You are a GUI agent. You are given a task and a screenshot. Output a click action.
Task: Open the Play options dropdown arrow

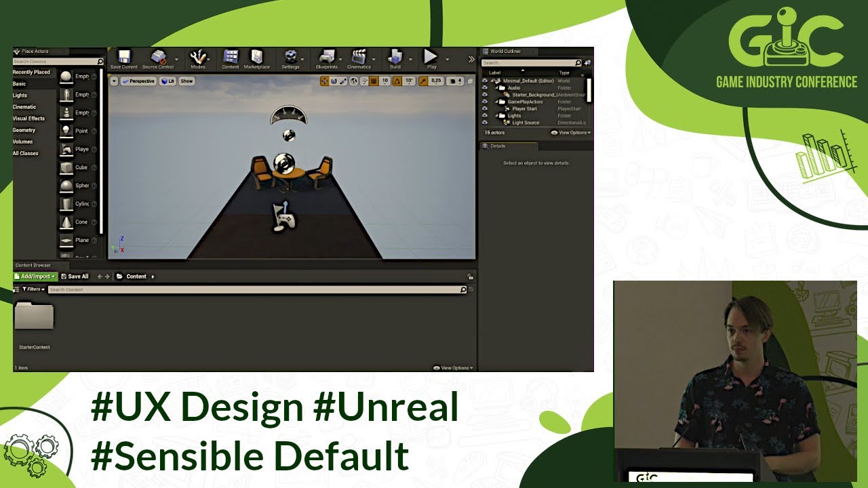447,59
